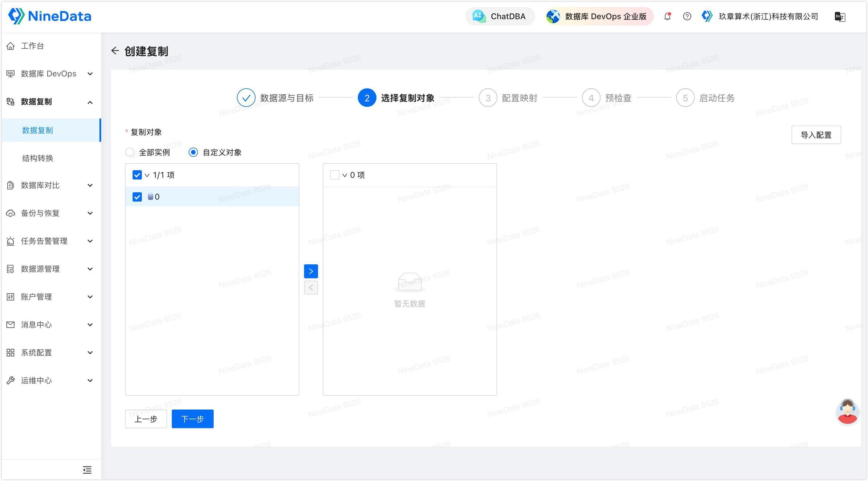Open ChatDBA assistant

(x=500, y=16)
